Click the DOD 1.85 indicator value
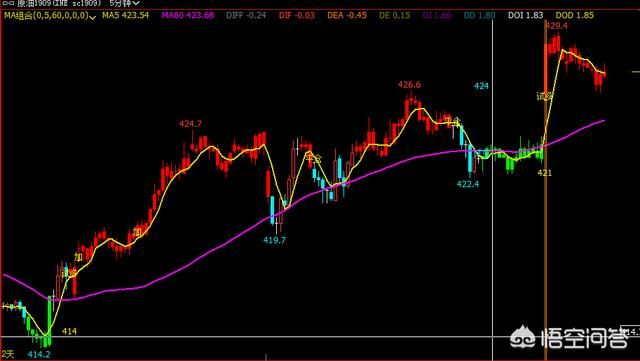Viewport: 640px width, 361px height. point(575,16)
